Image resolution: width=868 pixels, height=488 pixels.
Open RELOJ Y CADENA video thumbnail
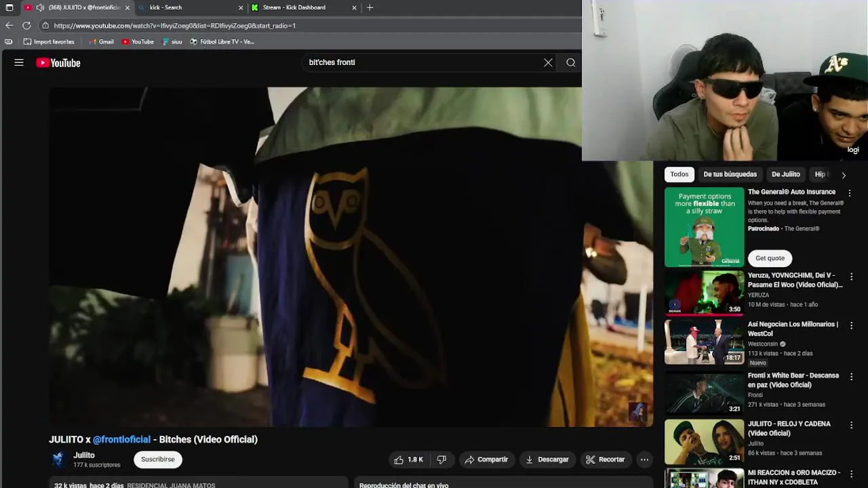[704, 441]
